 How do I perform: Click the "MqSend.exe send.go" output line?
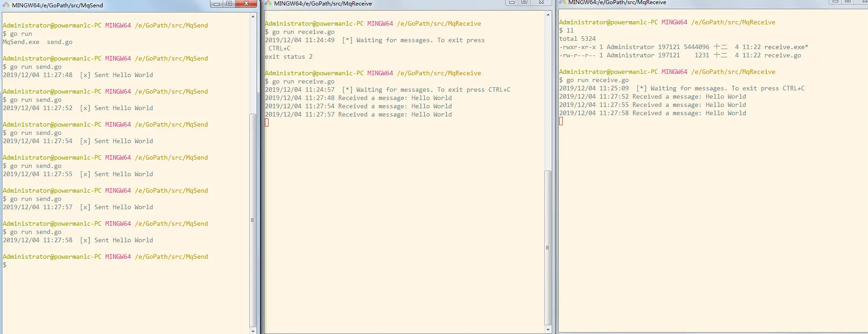point(38,42)
